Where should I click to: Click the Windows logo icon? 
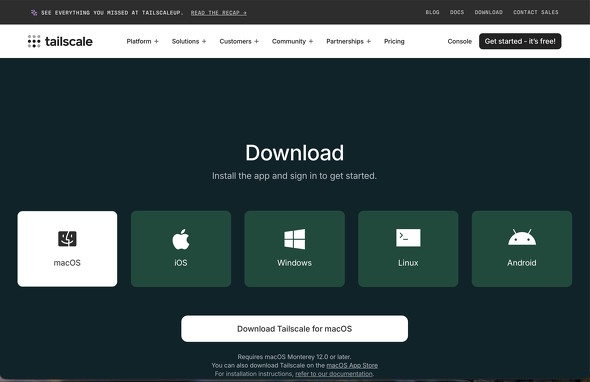point(295,239)
